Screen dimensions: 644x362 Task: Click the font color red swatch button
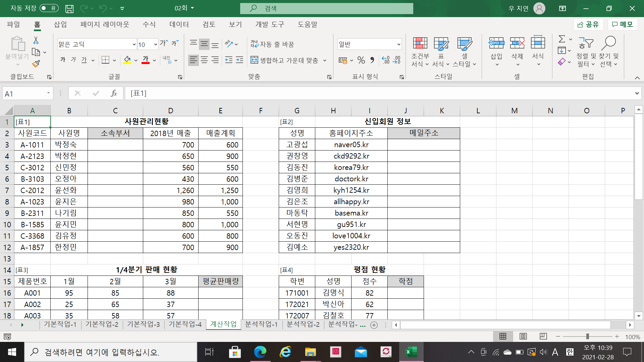(146, 60)
